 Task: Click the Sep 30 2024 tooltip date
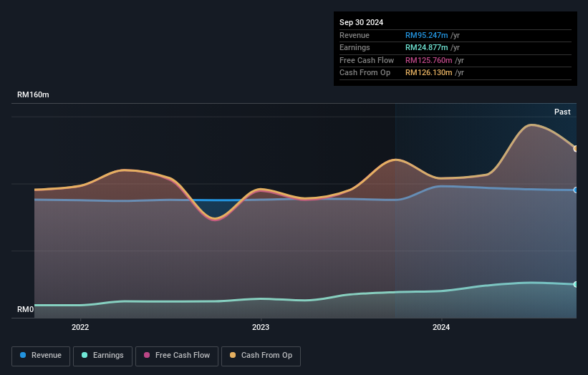(361, 22)
